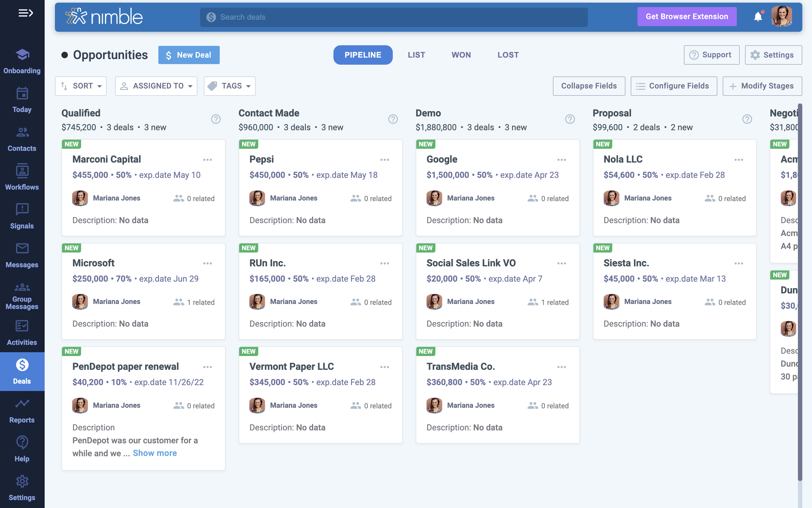Open Microsoft card options menu
This screenshot has width=812, height=508.
207,263
